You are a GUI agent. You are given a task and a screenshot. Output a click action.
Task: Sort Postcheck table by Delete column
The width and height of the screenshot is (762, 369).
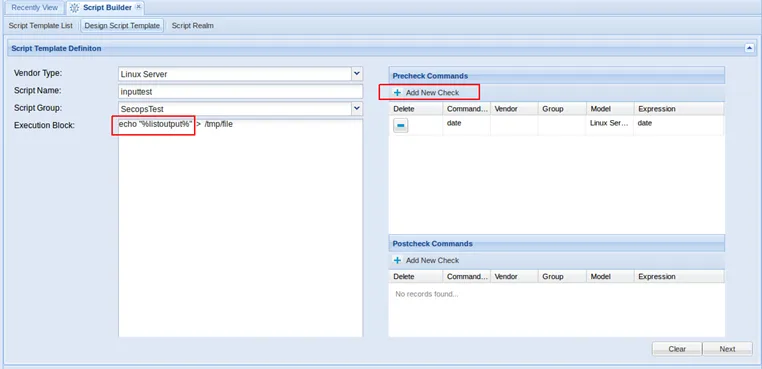416,276
